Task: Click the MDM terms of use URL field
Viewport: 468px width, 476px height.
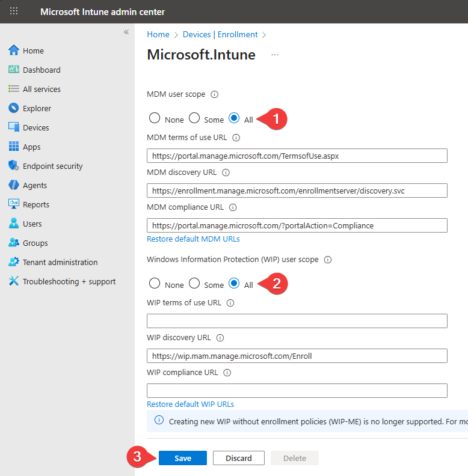Action: 297,156
